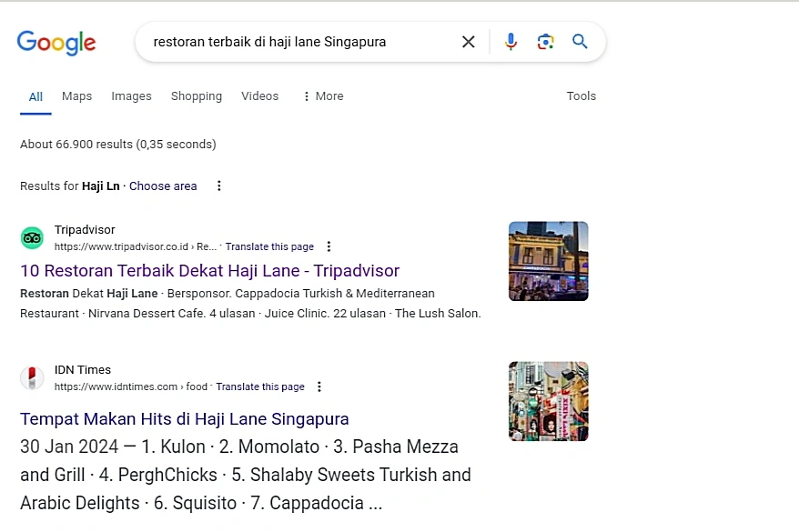Expand the More search categories menu
This screenshot has width=799, height=532.
(324, 96)
